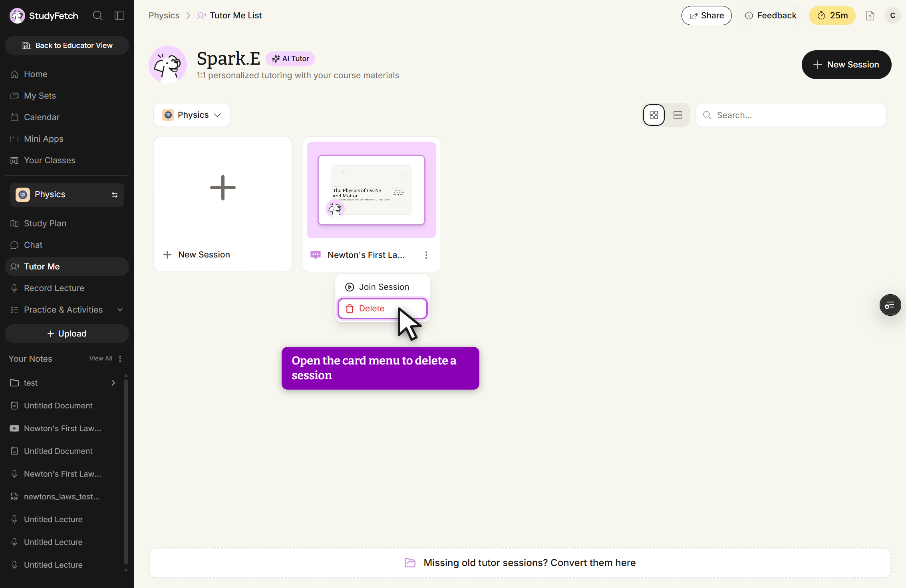Click the Upload button
Image resolution: width=906 pixels, height=588 pixels.
pos(67,334)
